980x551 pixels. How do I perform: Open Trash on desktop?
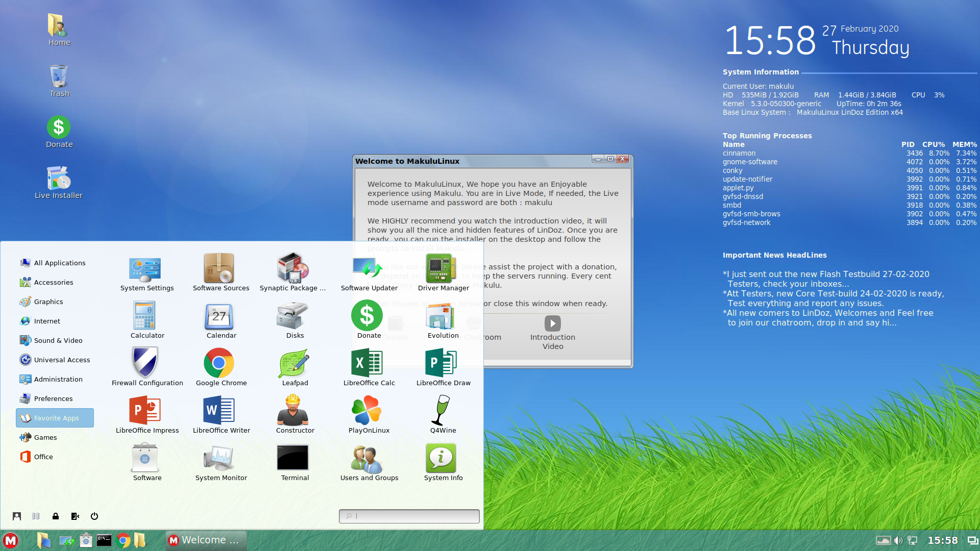(59, 81)
